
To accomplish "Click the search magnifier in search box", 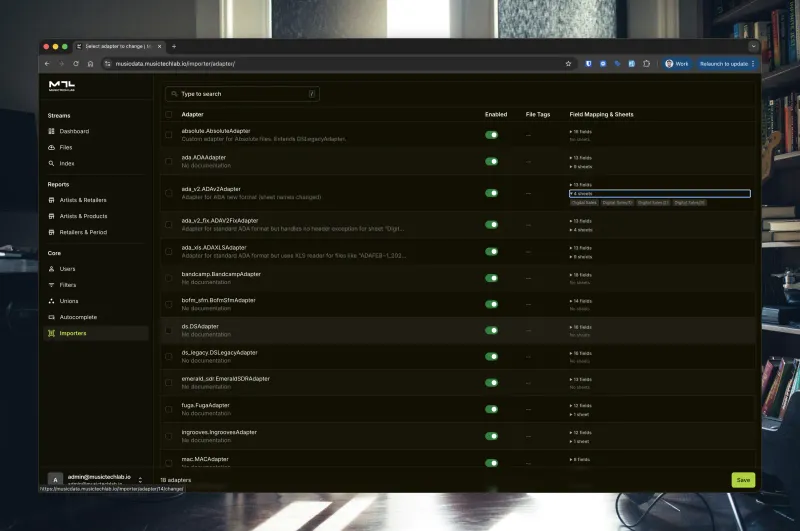I will [x=174, y=94].
